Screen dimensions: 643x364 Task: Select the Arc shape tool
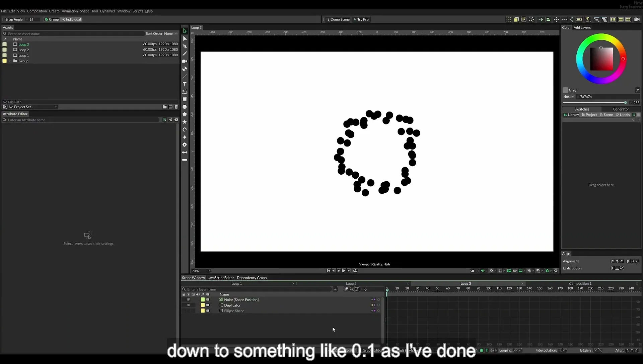pyautogui.click(x=185, y=130)
